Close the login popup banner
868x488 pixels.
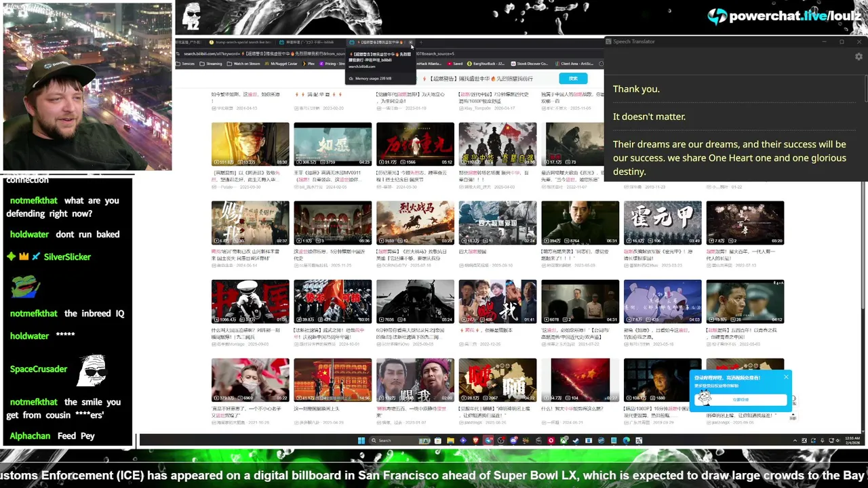(x=786, y=377)
